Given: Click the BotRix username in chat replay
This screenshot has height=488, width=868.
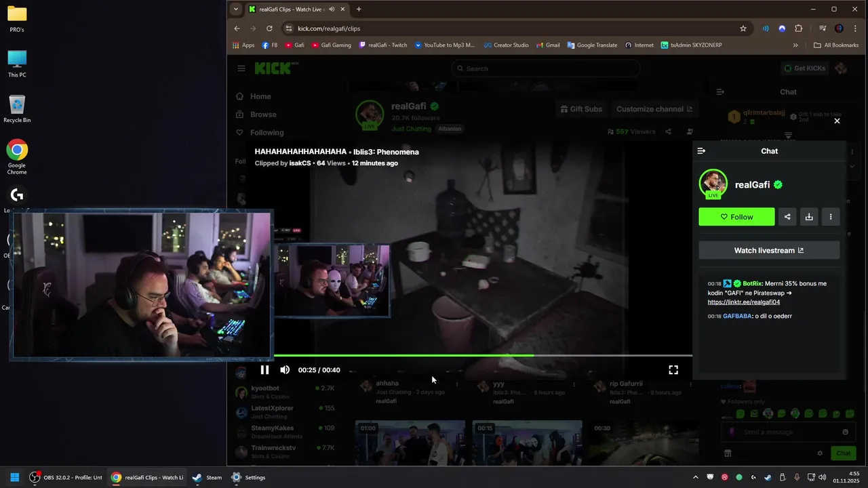Looking at the screenshot, I should pos(752,283).
